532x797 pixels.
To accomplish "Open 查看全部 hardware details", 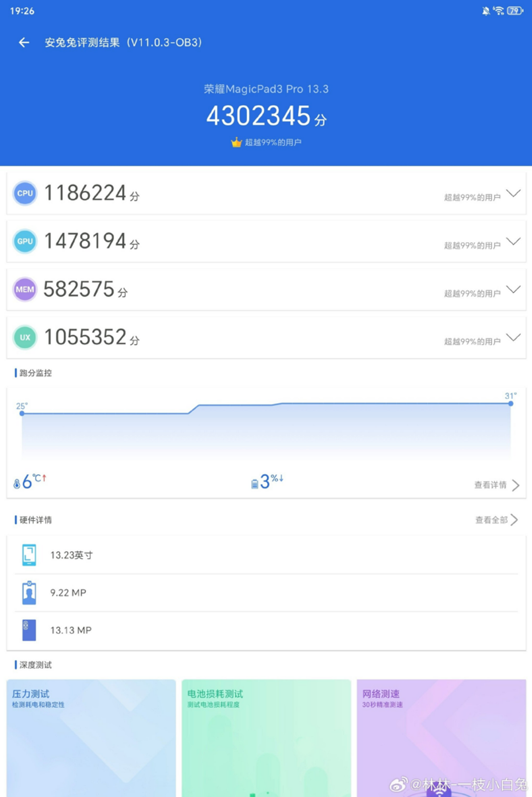I will (493, 520).
